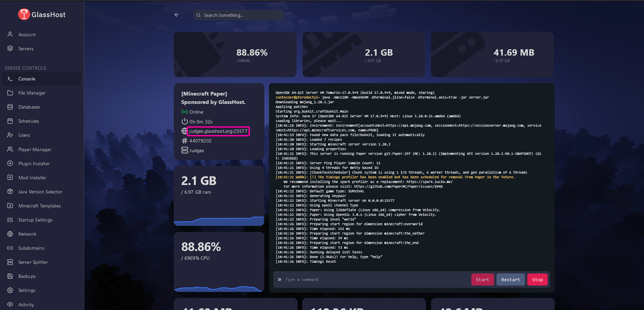Open Server Splitter section

(x=33, y=262)
